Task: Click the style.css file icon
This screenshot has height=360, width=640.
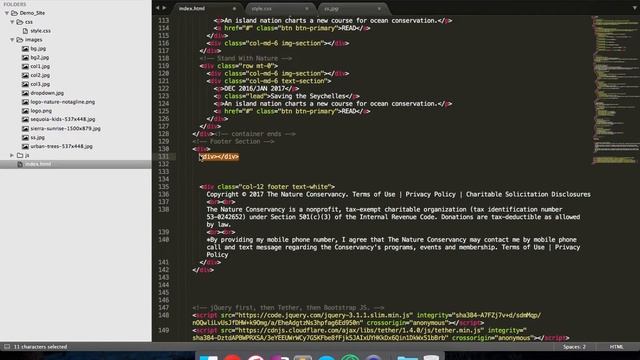Action: [x=25, y=31]
